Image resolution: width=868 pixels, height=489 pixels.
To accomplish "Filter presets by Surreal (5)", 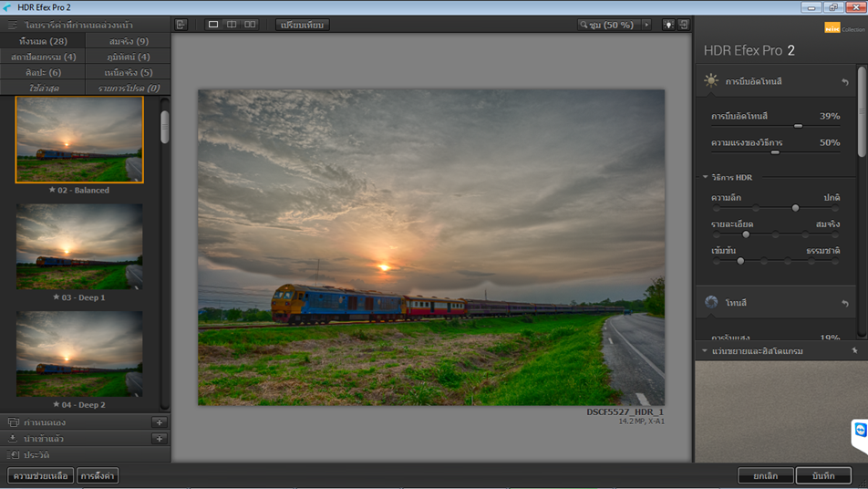I will click(x=128, y=72).
